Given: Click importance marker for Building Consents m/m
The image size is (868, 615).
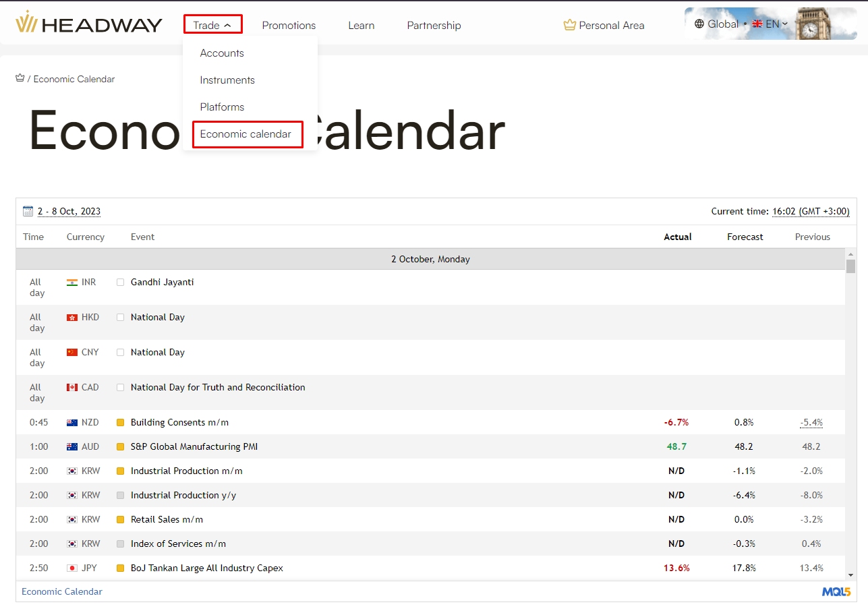Looking at the screenshot, I should 121,423.
